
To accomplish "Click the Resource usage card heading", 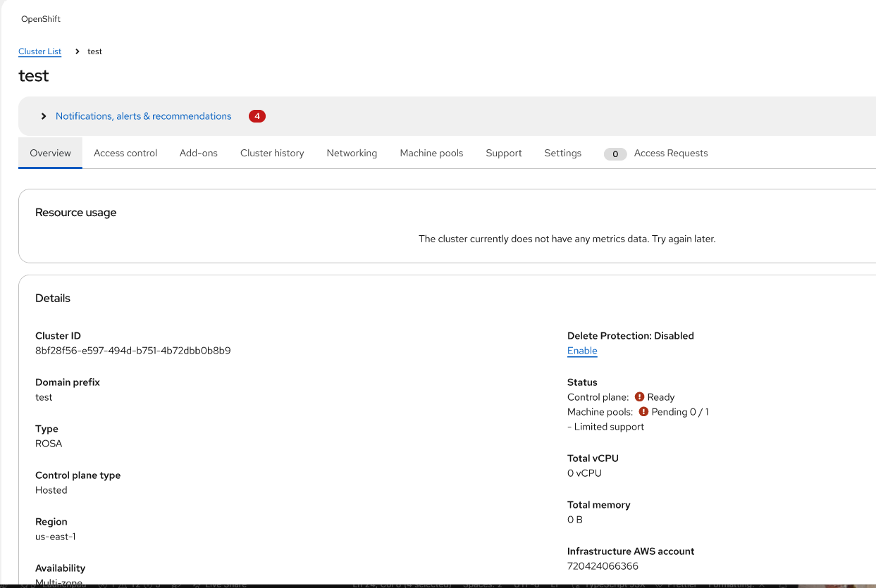I will (76, 213).
